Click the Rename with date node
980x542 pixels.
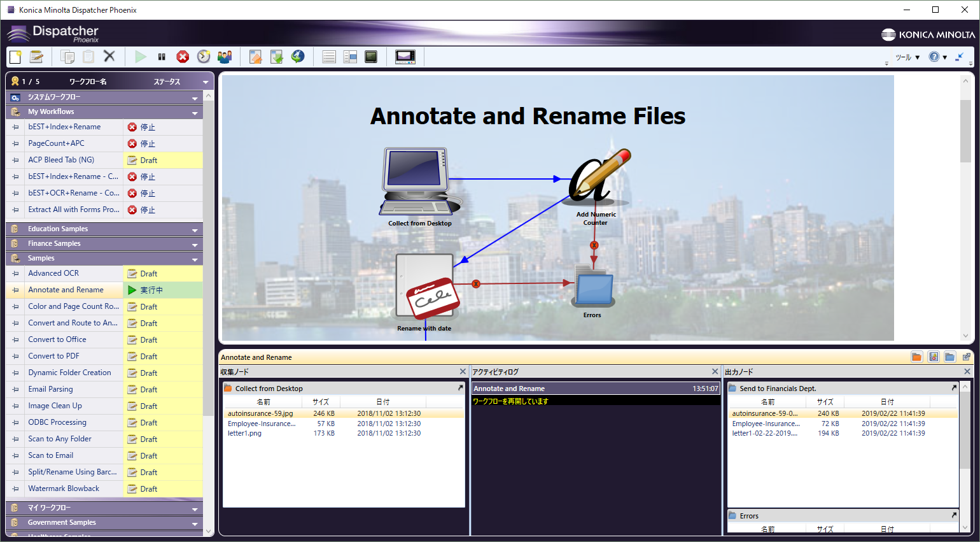coord(426,288)
